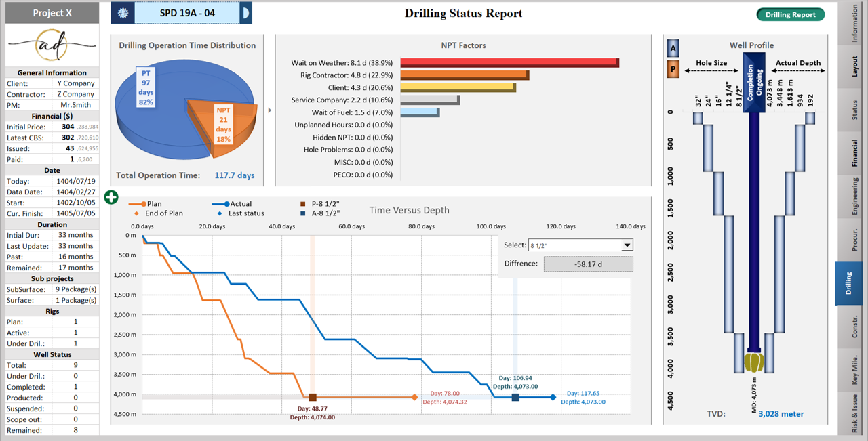Viewport: 868px width, 441px height.
Task: Click the Drilling Report button
Action: coord(790,15)
